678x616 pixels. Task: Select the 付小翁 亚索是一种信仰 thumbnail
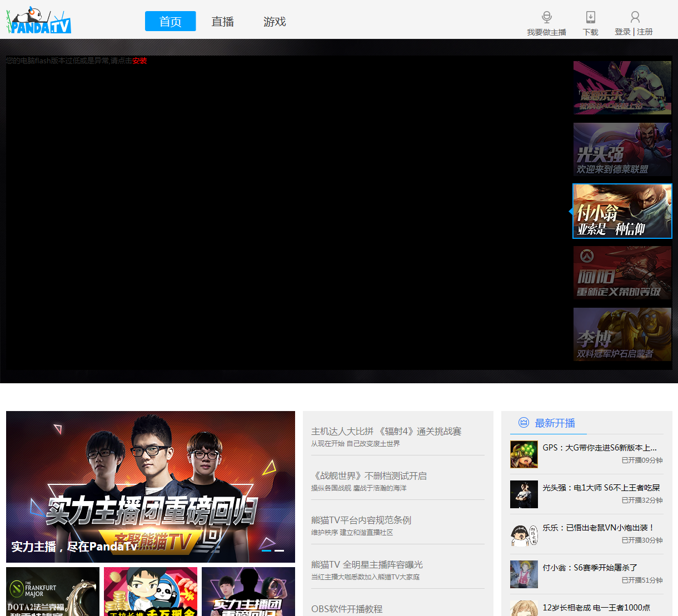pyautogui.click(x=622, y=211)
